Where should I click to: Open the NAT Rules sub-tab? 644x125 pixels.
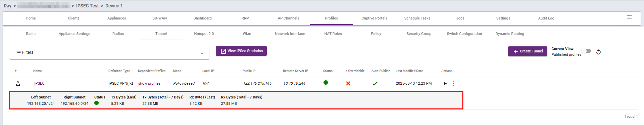click(x=333, y=34)
